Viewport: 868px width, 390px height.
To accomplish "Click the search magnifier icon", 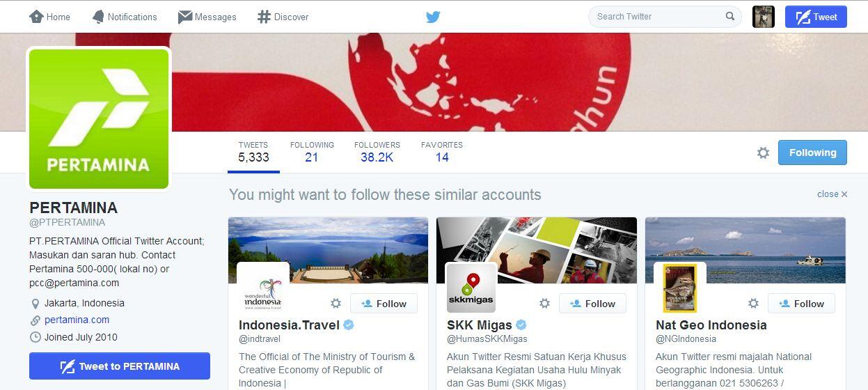I will (730, 16).
